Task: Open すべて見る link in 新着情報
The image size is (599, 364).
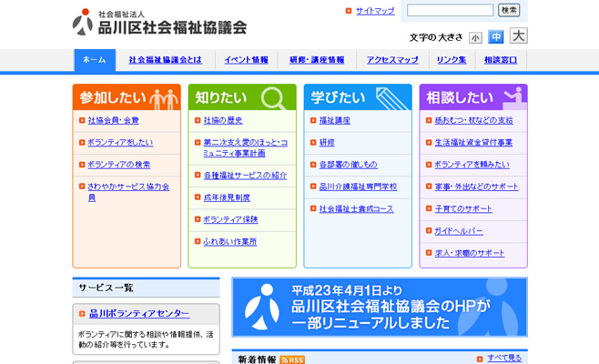Action: pyautogui.click(x=504, y=359)
